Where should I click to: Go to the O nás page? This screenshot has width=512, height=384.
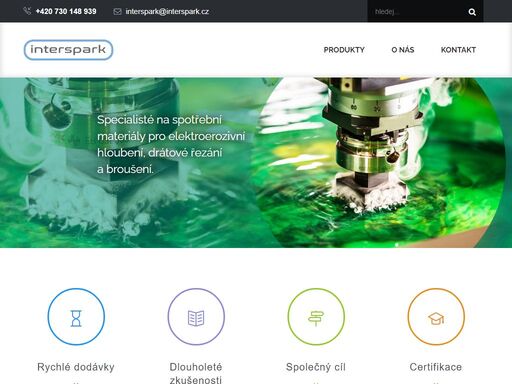403,50
